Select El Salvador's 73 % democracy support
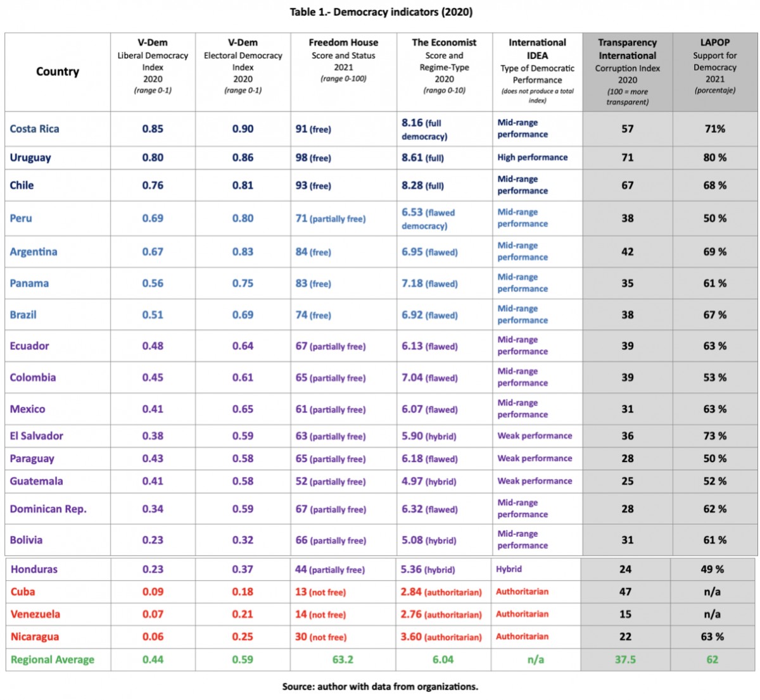The height and width of the screenshot is (700, 760). click(x=714, y=436)
